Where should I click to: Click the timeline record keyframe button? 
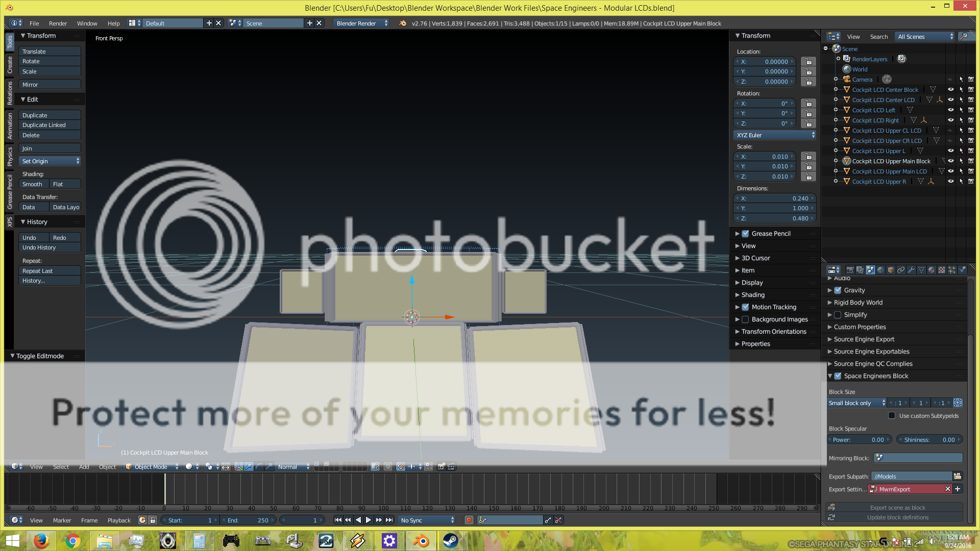pos(469,520)
